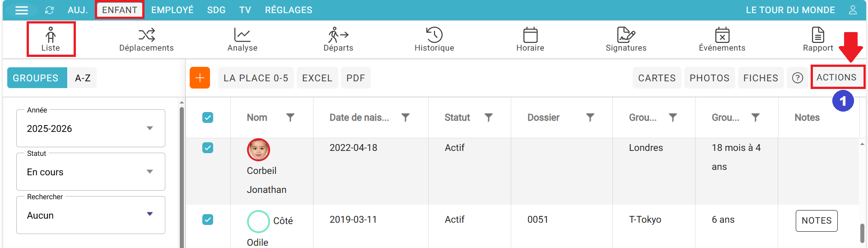Expand the Année 2025-2026 dropdown
Screen dimensions: 868x248
pyautogui.click(x=91, y=128)
